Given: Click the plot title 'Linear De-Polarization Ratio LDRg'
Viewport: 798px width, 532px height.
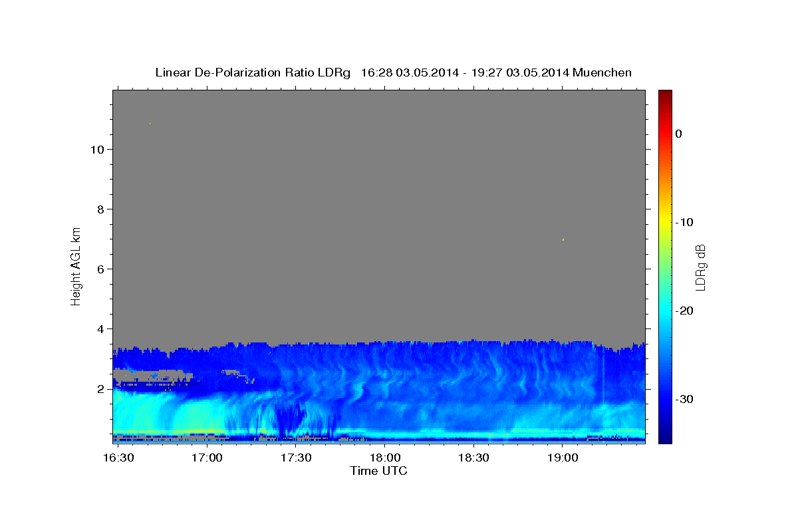Looking at the screenshot, I should click(253, 72).
